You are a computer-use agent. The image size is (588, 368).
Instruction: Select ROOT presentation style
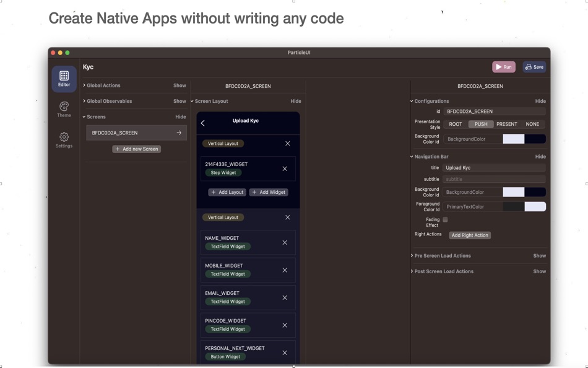[456, 124]
